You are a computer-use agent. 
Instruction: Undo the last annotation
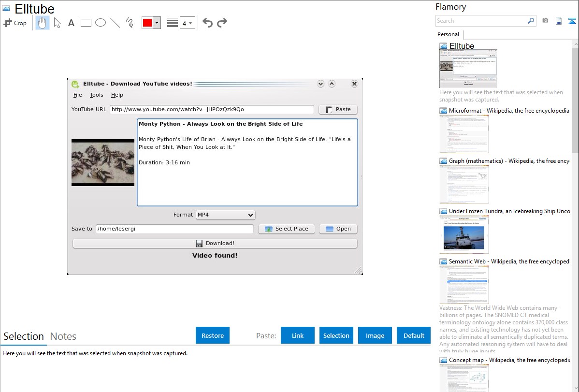click(x=207, y=23)
